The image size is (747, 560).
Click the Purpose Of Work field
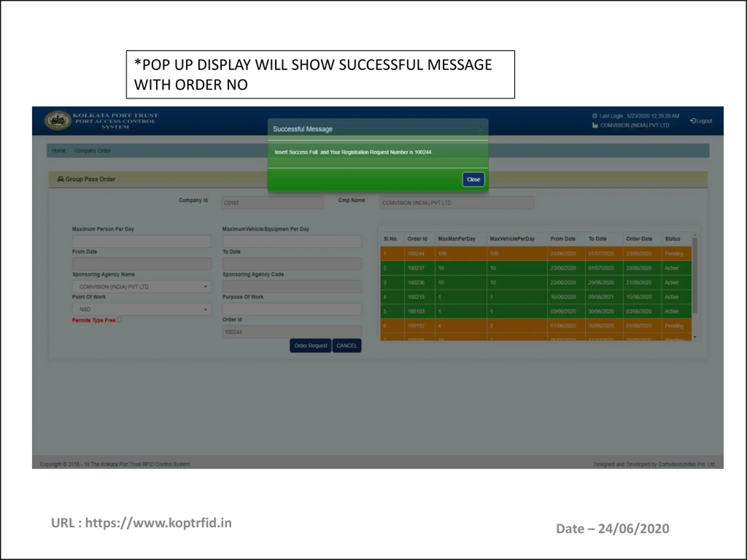click(292, 309)
